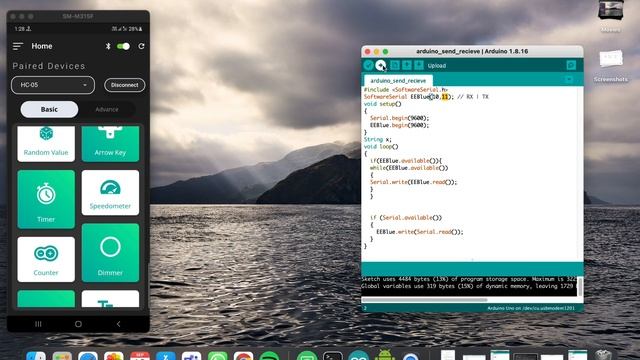
Task: Toggle the Bluetooth switch in the phone app
Action: pos(123,46)
